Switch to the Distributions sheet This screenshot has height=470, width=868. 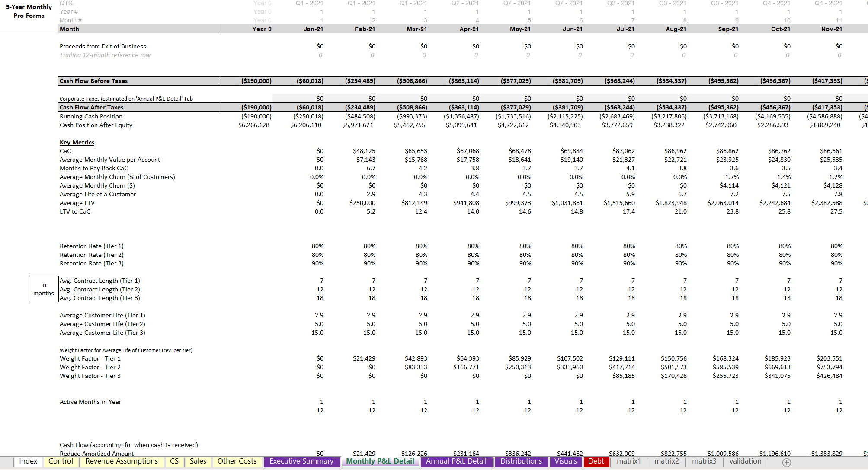[x=521, y=461]
